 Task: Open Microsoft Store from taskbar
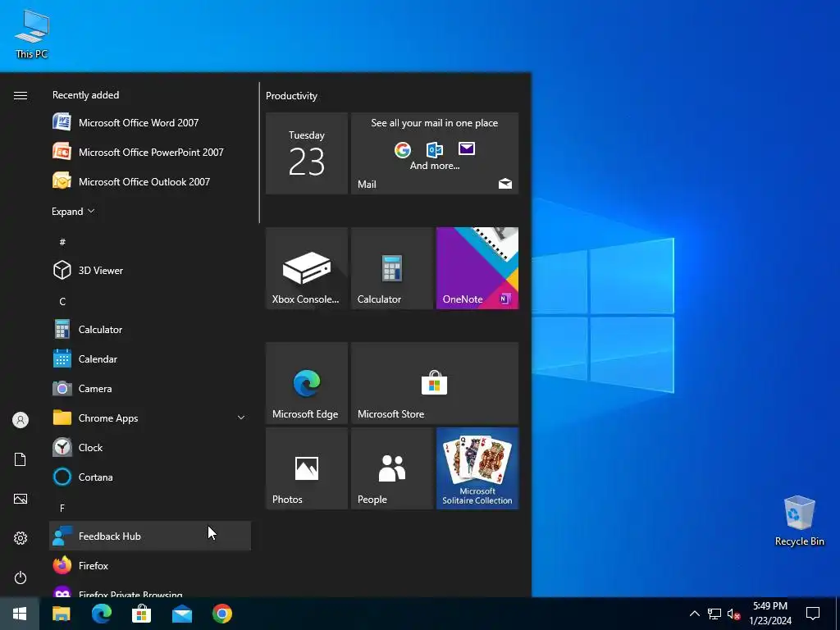tap(141, 614)
